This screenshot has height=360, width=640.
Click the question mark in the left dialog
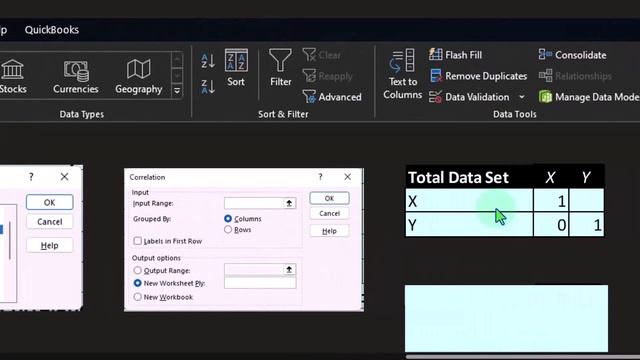(x=31, y=177)
